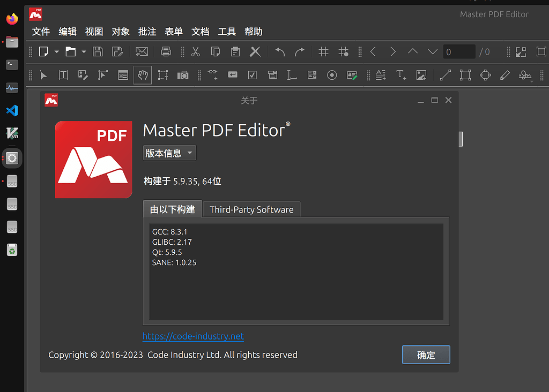Select the Ellipse shape tool
The height and width of the screenshot is (392, 549).
[485, 75]
